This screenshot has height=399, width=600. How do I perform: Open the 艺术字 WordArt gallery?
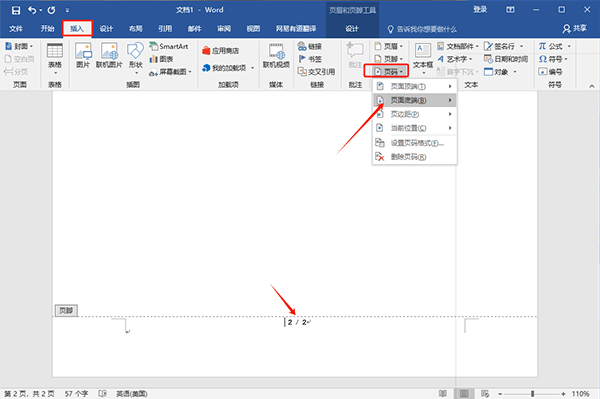tap(455, 59)
